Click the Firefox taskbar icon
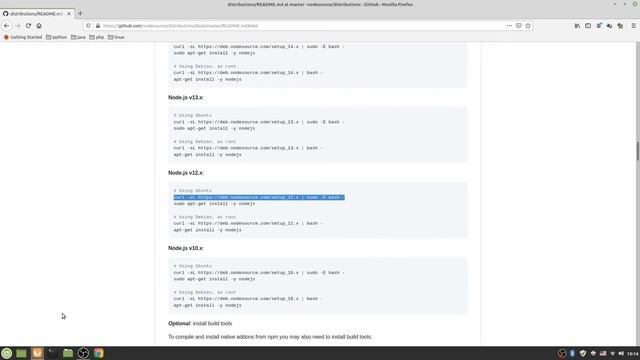640x360 pixels. click(x=37, y=353)
